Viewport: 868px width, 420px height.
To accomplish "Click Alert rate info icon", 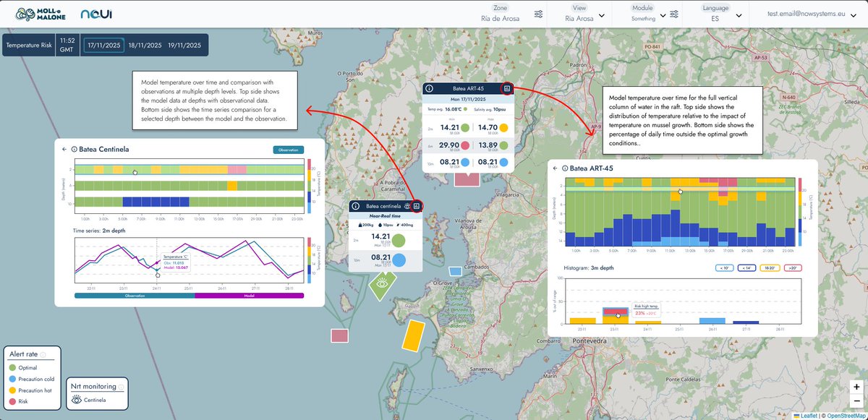I will pyautogui.click(x=43, y=355).
